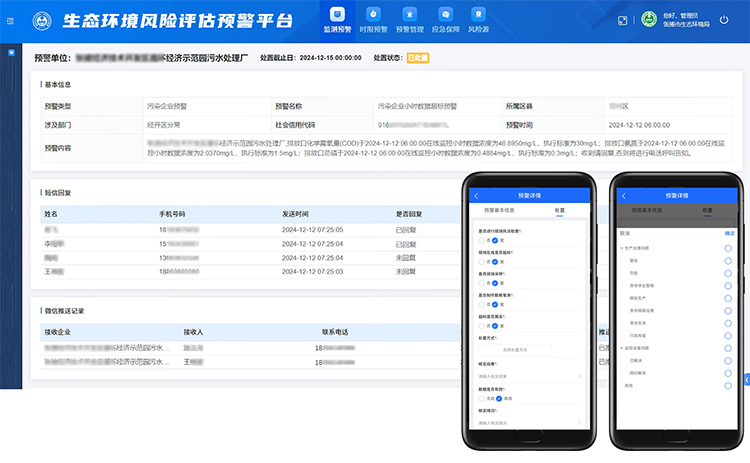Click the green administrator avatar
The image size is (750, 463).
(649, 20)
